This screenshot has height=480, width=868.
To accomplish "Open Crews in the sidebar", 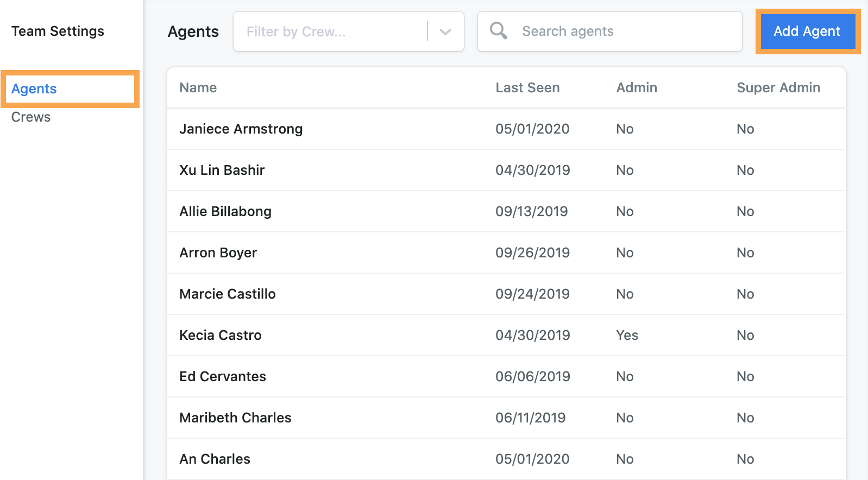I will [x=31, y=117].
